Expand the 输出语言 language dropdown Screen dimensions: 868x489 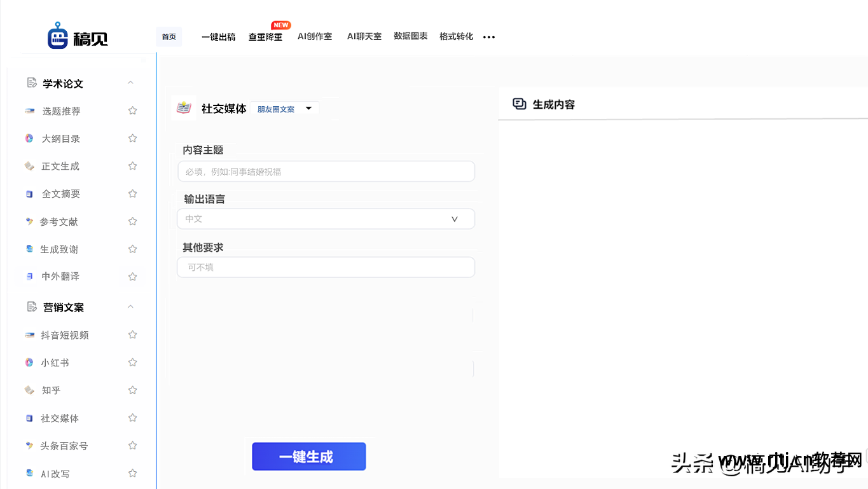click(454, 219)
